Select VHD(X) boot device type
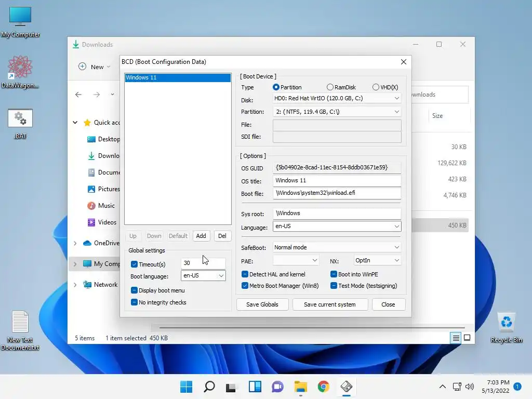 coord(376,87)
